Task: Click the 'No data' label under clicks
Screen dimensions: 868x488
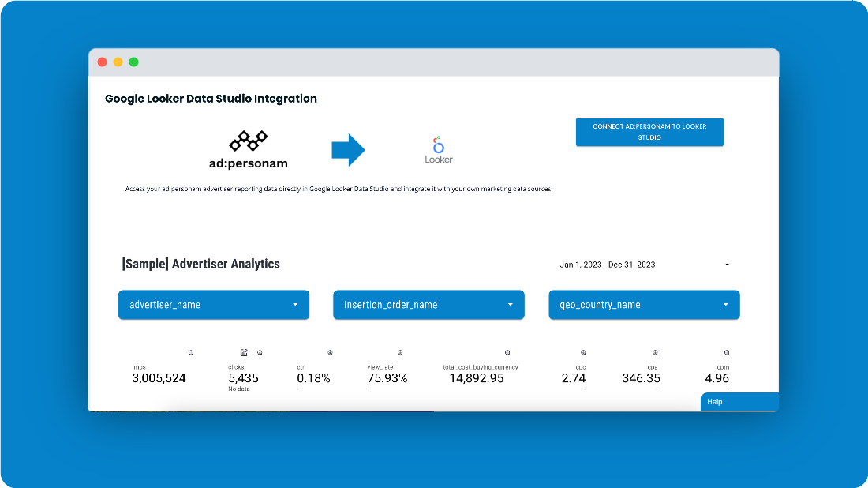Action: point(238,389)
